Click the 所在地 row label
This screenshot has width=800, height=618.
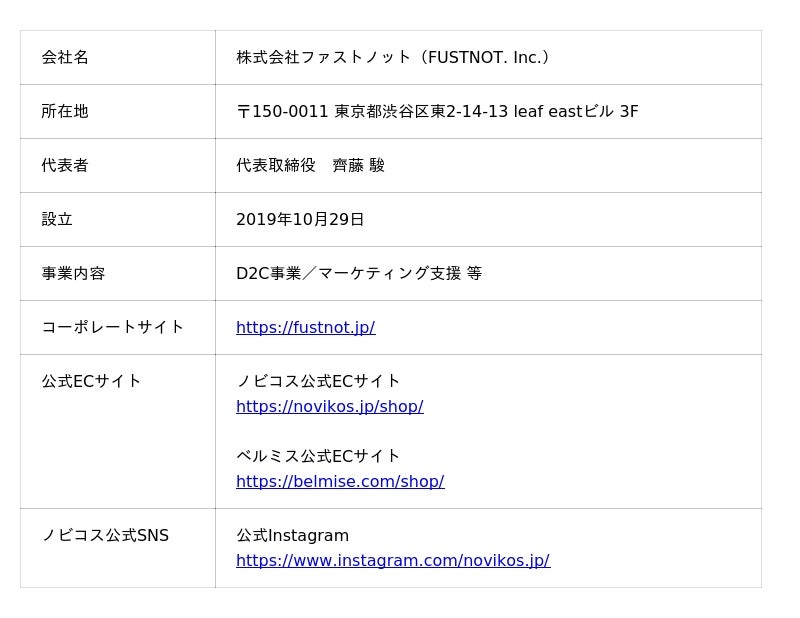coord(65,112)
